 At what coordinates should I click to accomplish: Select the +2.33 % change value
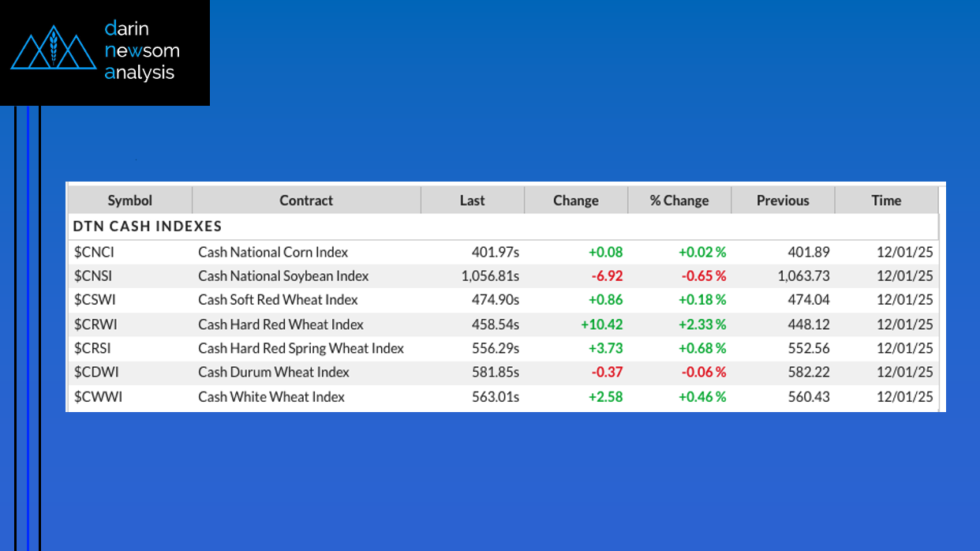point(701,324)
